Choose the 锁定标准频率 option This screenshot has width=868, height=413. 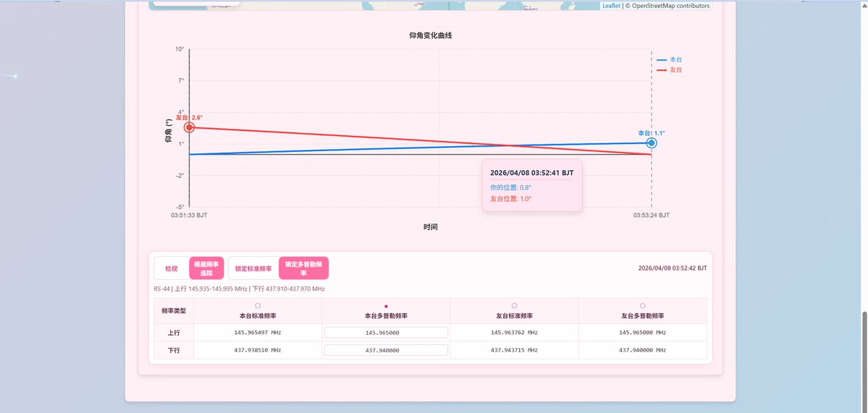[x=253, y=268]
